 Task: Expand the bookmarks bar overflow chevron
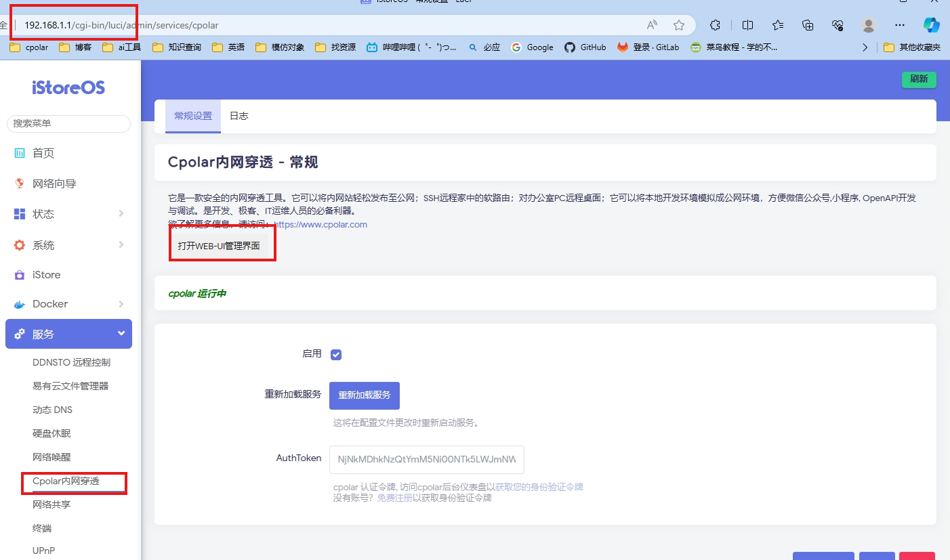pos(865,47)
